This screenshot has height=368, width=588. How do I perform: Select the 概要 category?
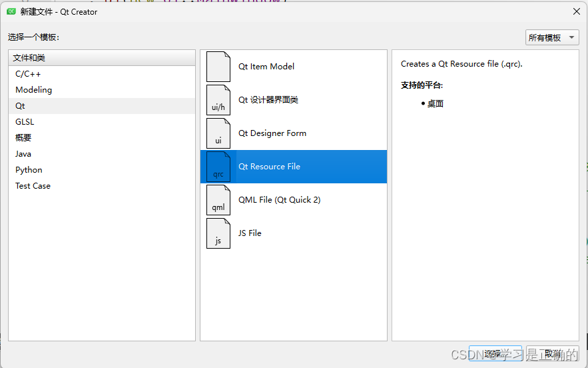(x=102, y=138)
